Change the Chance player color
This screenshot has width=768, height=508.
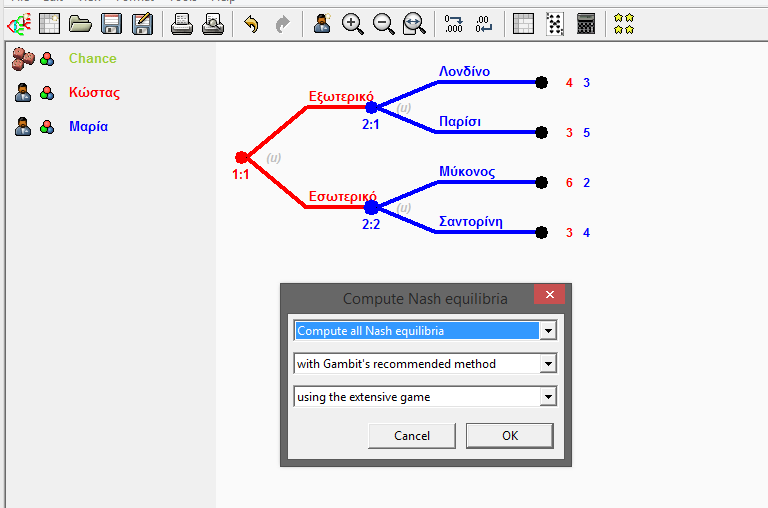point(47,59)
